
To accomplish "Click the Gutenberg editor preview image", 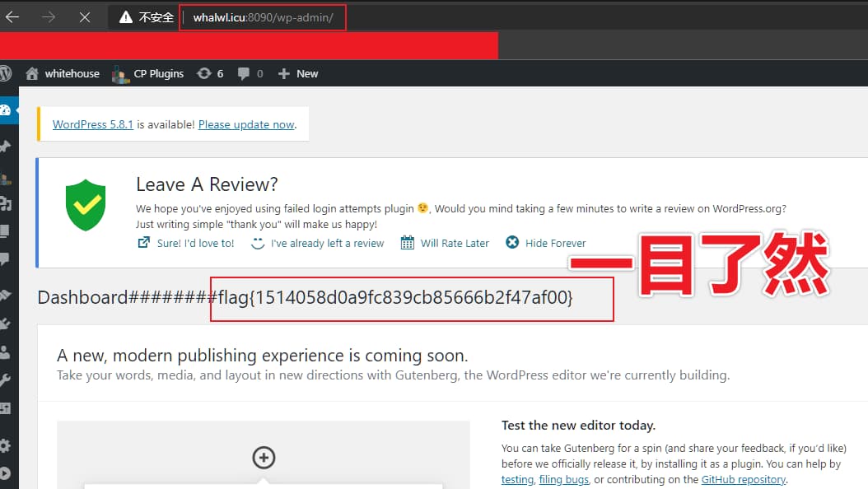I will tap(264, 454).
